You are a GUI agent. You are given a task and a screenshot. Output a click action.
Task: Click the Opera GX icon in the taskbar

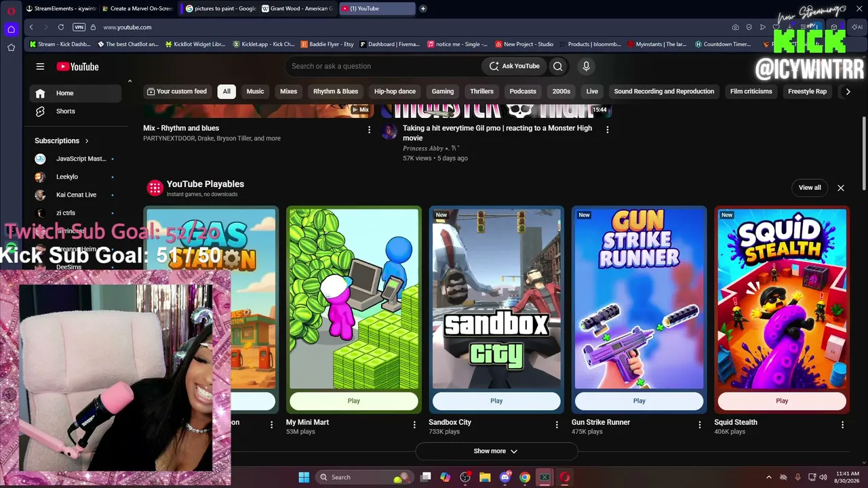pyautogui.click(x=565, y=477)
